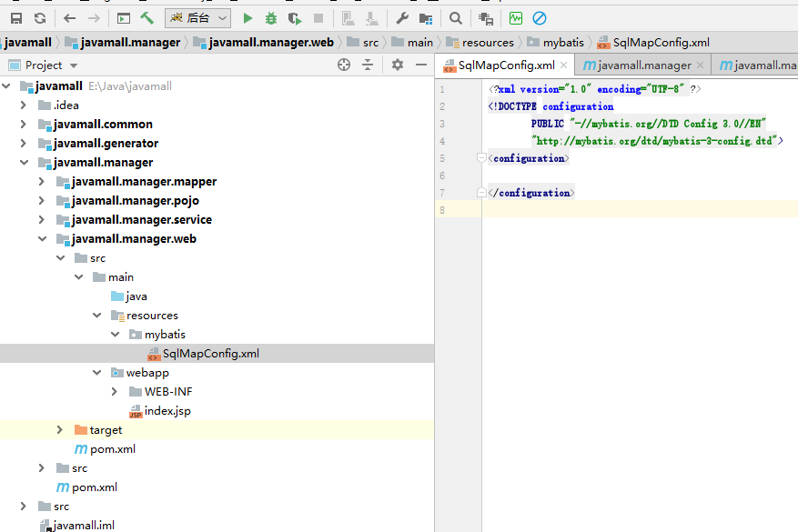Expand the javamall.common module
Screen dimensions: 798x532
pos(23,125)
